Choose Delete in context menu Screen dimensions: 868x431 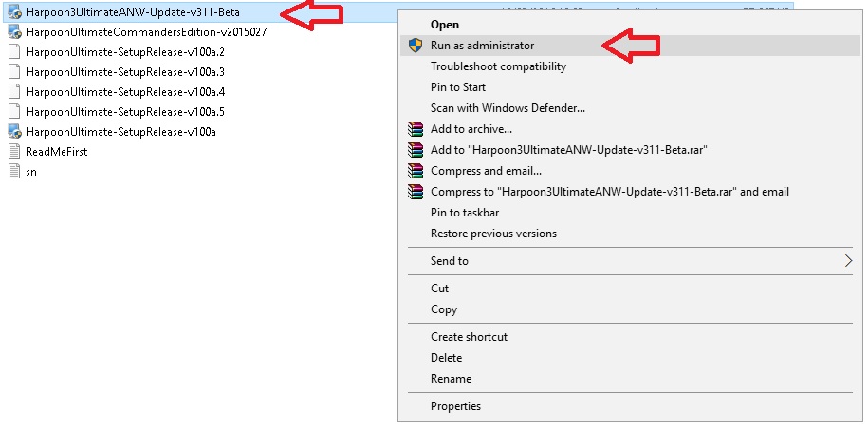(x=446, y=358)
